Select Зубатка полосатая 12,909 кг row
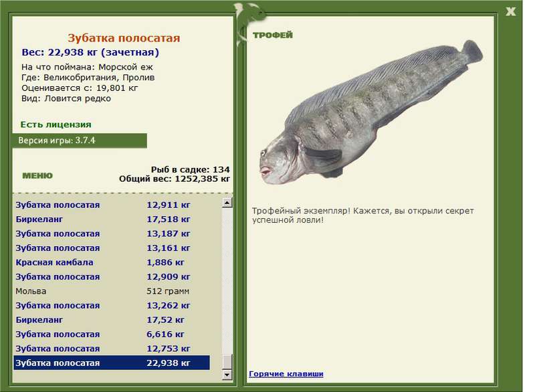The image size is (535, 392). point(112,277)
